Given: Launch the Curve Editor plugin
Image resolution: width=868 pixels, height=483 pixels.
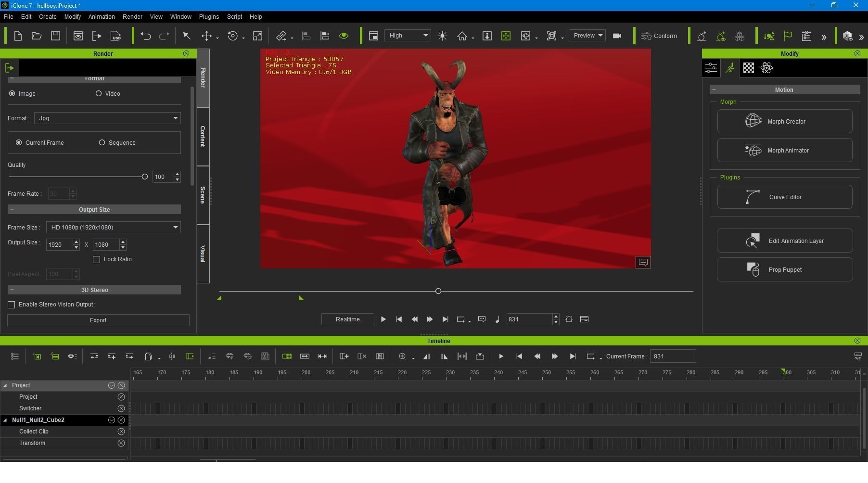Looking at the screenshot, I should [785, 197].
